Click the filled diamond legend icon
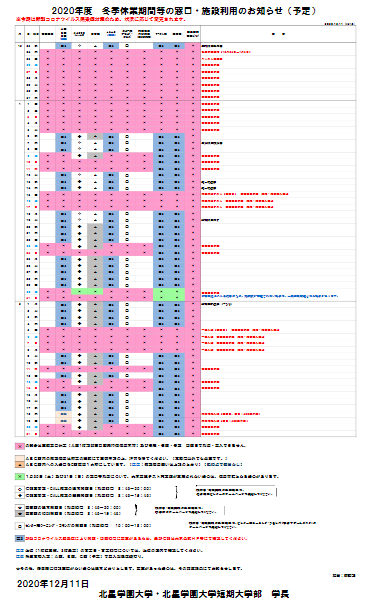The width and height of the screenshot is (381, 612). click(x=20, y=495)
